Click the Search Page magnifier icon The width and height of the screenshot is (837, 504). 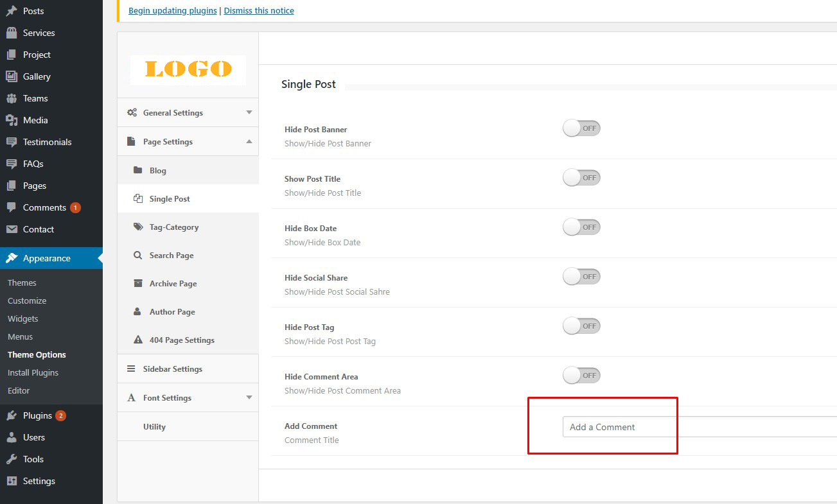coord(137,256)
